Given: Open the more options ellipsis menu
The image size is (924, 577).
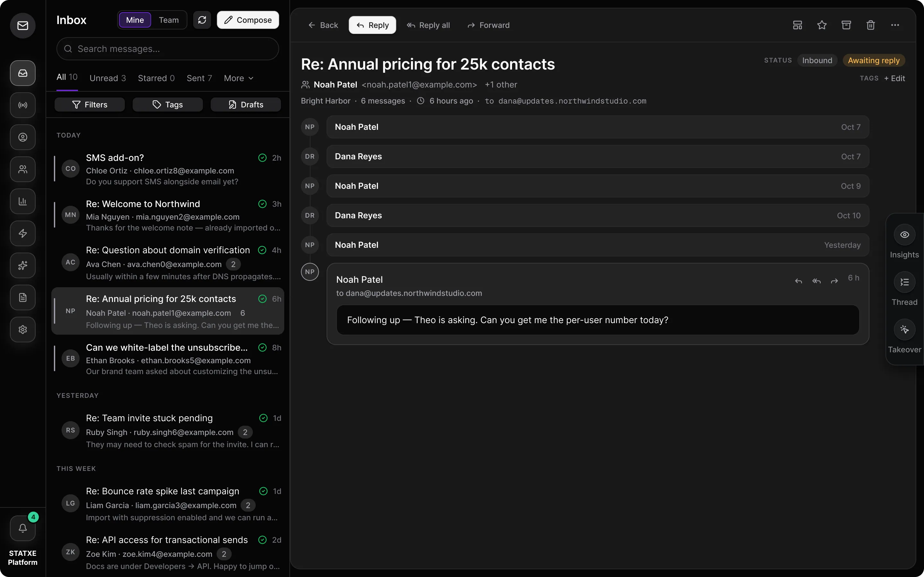Looking at the screenshot, I should point(895,25).
